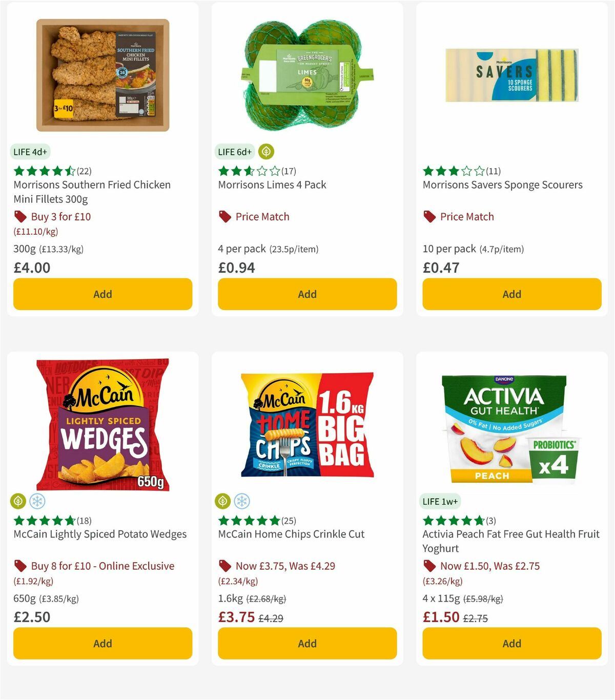The height and width of the screenshot is (700, 615).
Task: Open McCain Home Chips Crinkle Cut product page
Action: pos(290,533)
